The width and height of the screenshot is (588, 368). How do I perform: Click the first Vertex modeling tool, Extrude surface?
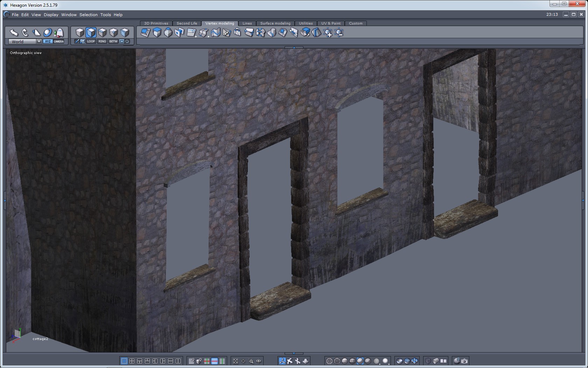click(146, 33)
